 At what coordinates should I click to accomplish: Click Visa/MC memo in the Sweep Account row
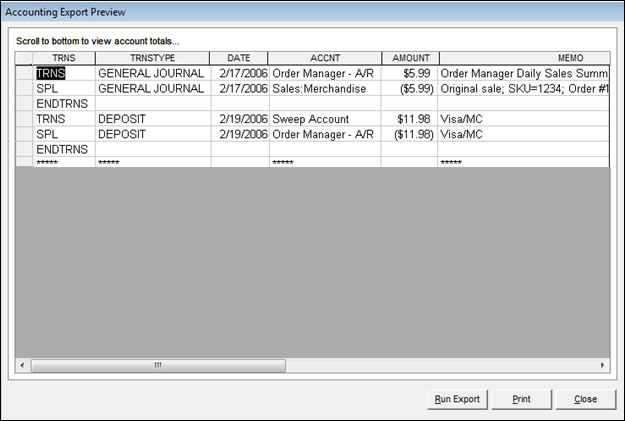tap(524, 119)
